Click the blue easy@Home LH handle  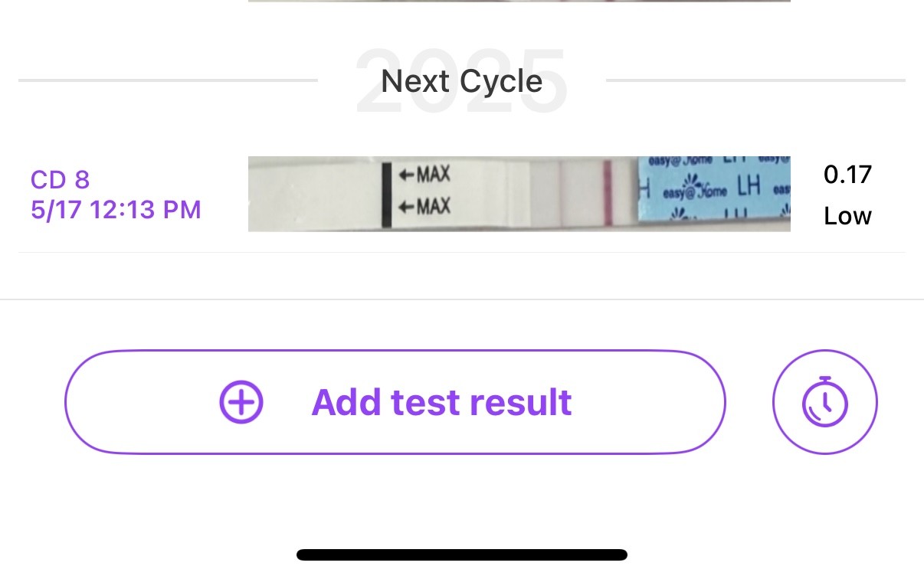pos(713,194)
